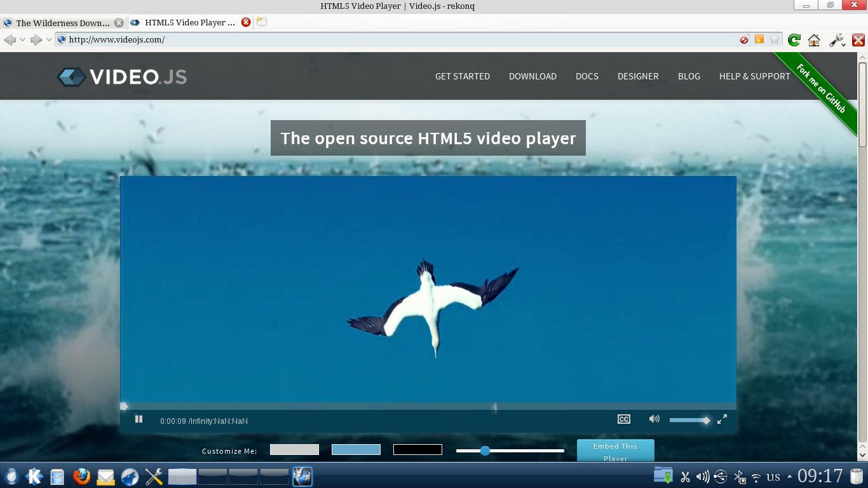Open the downloads folder tray icon
Screen dimensions: 868x488
click(x=663, y=476)
